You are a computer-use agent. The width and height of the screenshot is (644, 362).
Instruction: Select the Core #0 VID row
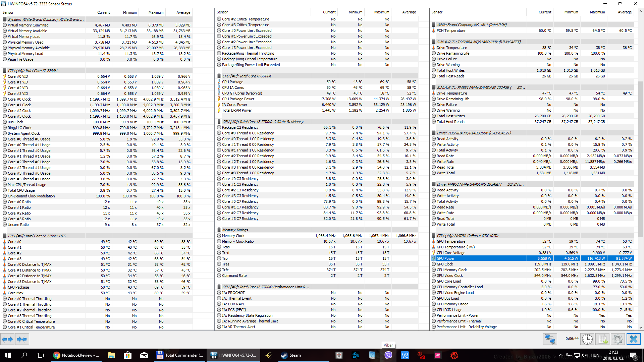tap(97, 76)
